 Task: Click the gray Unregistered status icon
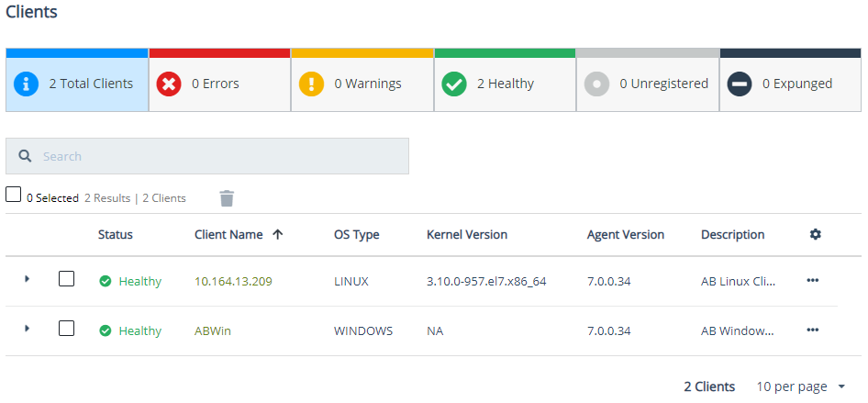(596, 84)
